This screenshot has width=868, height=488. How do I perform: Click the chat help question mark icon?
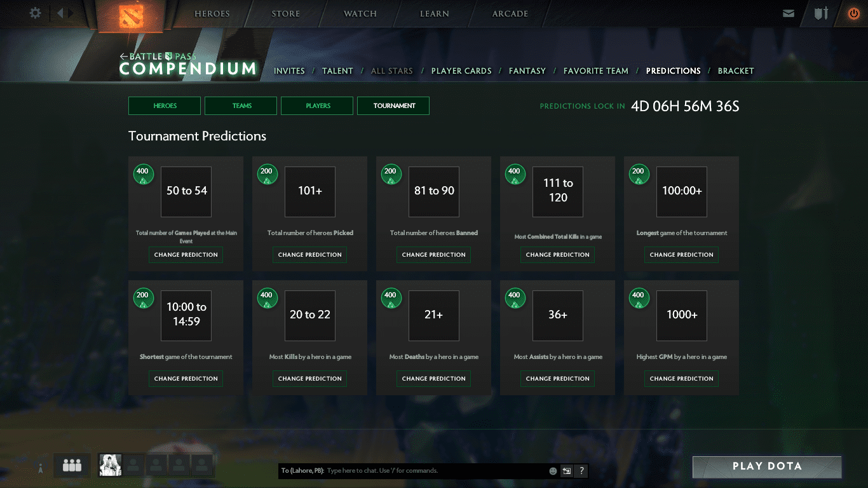581,471
